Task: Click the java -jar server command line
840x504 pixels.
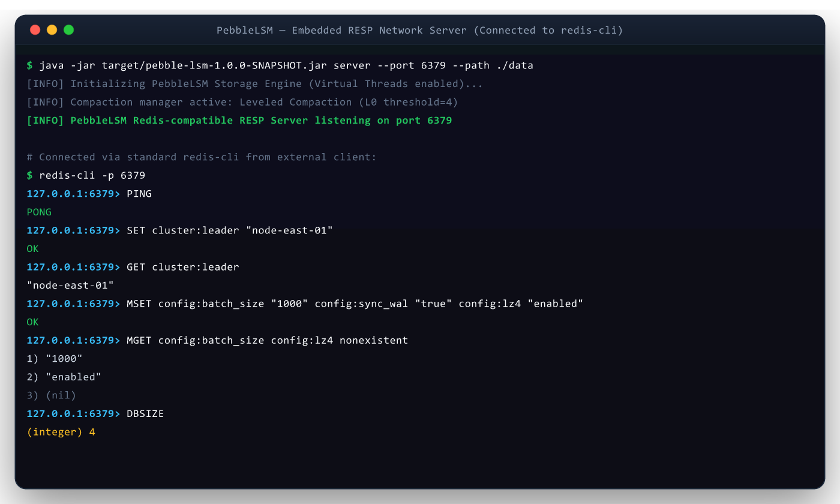Action: (x=280, y=65)
